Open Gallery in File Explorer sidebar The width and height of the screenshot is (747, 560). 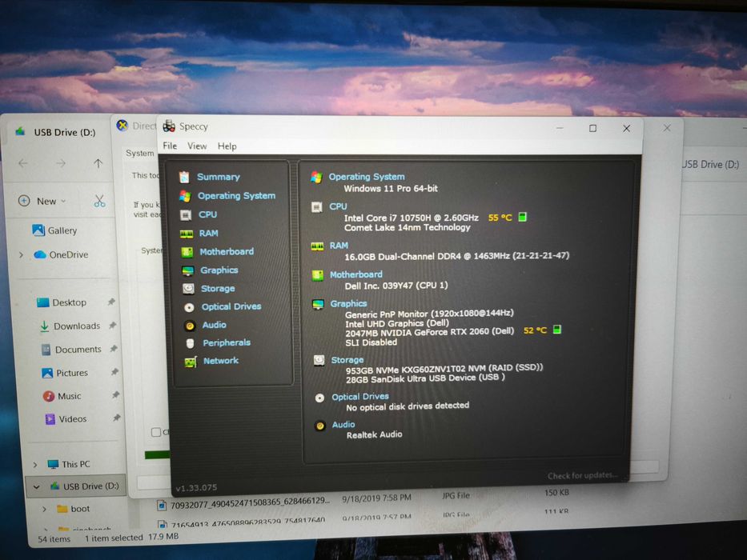pos(54,230)
